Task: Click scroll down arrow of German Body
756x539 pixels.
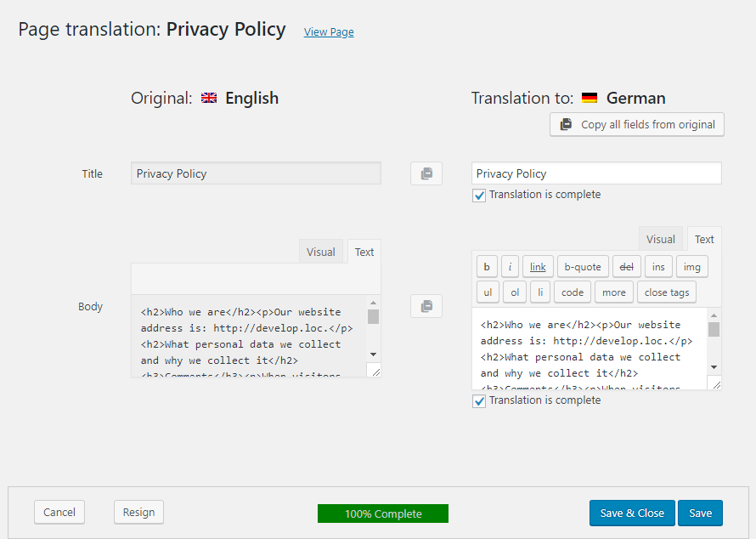Action: click(714, 367)
